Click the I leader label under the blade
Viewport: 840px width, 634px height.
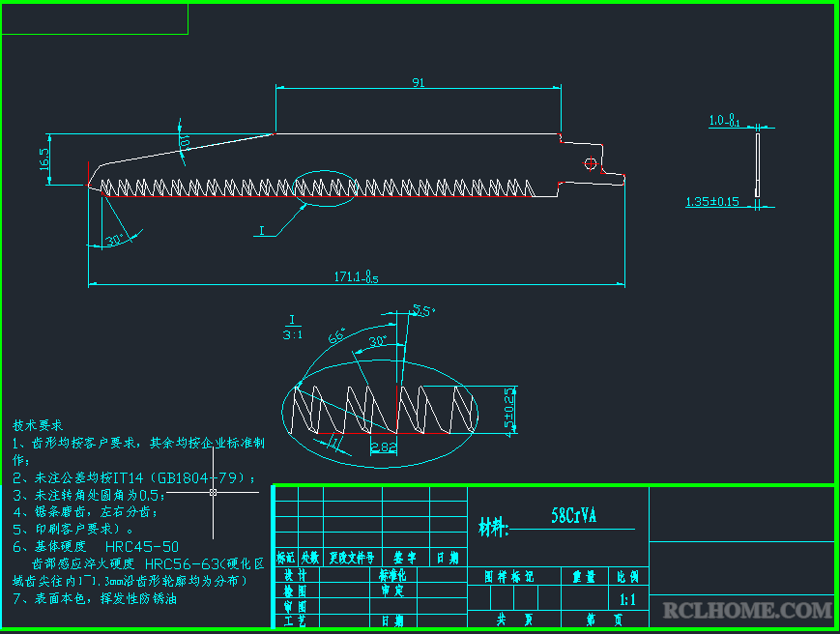coord(262,231)
